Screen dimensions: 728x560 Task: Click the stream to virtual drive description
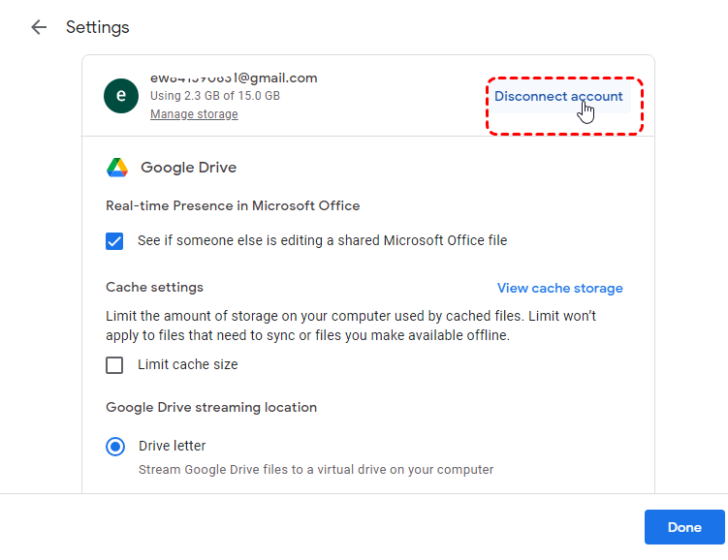coord(316,470)
